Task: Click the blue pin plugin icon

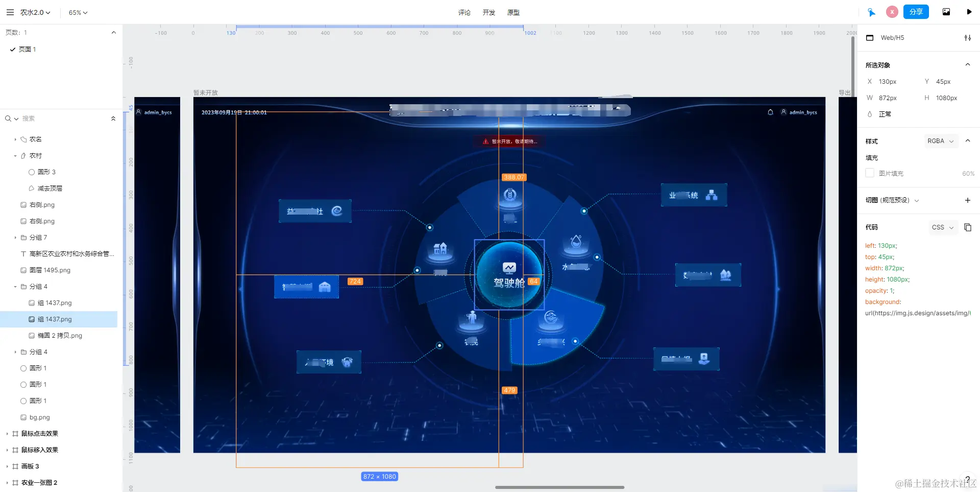Action: coord(871,12)
